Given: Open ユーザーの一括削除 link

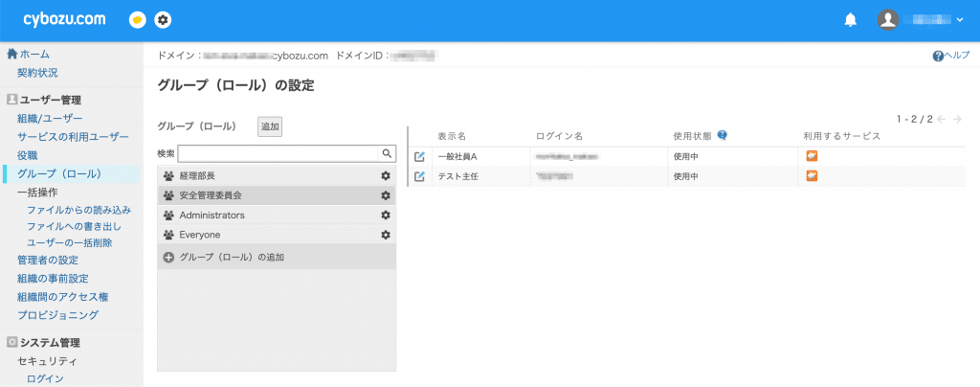Looking at the screenshot, I should (69, 242).
